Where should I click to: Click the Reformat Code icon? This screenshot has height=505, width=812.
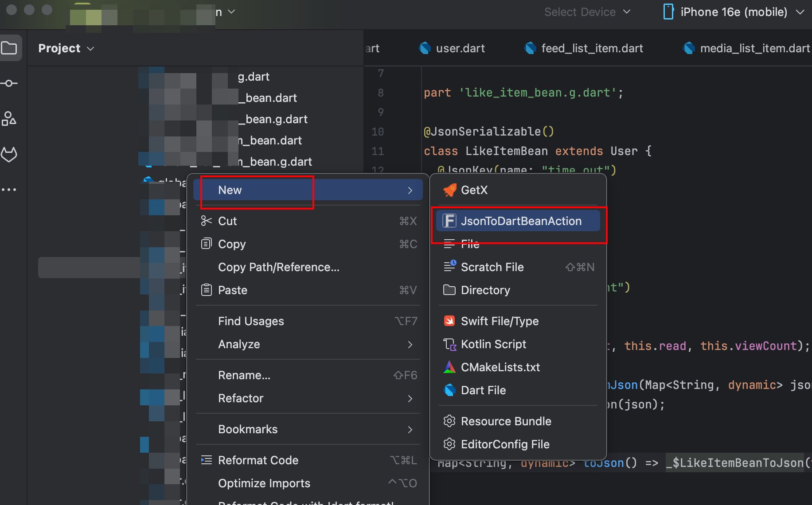point(206,460)
